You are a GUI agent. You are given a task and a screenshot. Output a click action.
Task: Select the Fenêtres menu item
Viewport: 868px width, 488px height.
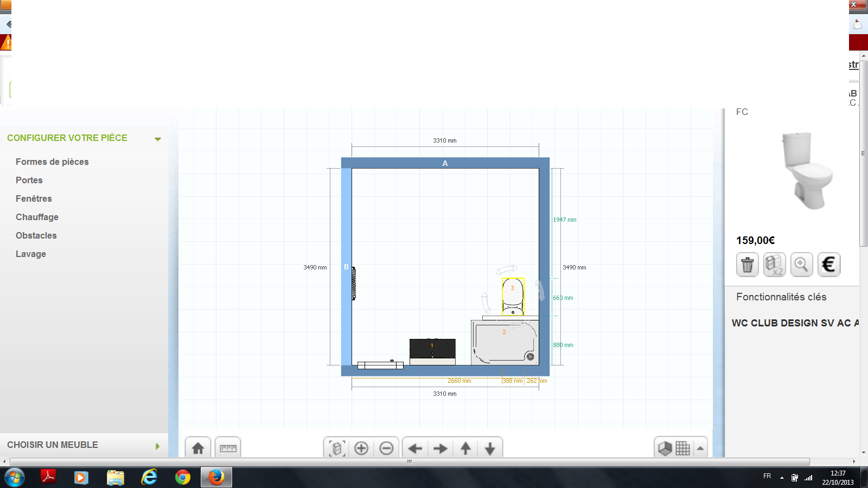point(34,198)
